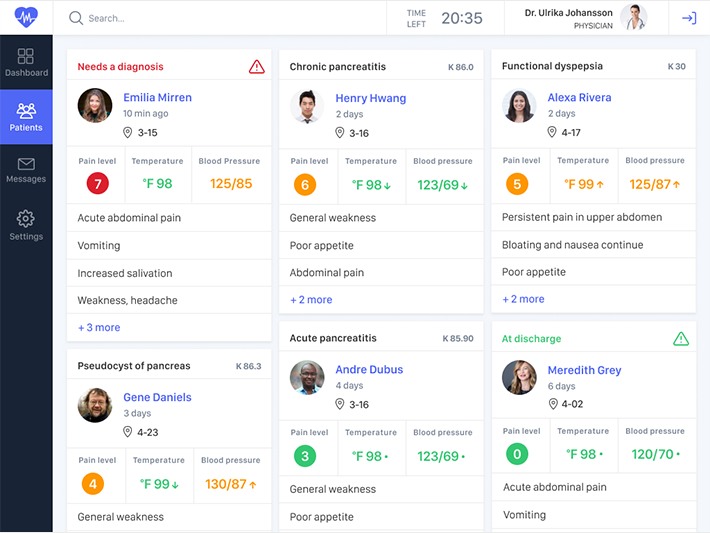This screenshot has height=533, width=710.
Task: Click the 'Needs a diagnosis' heading
Action: tap(120, 67)
